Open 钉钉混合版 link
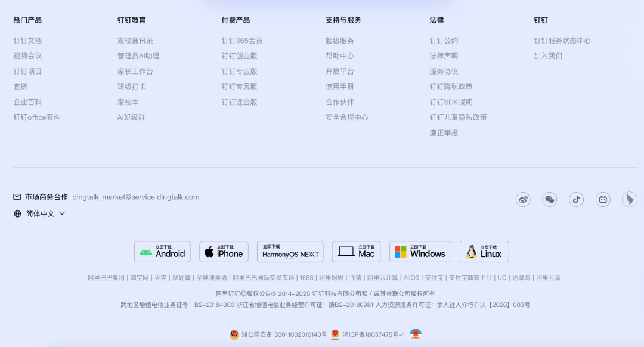Screen dimensions: 644x347 point(240,103)
